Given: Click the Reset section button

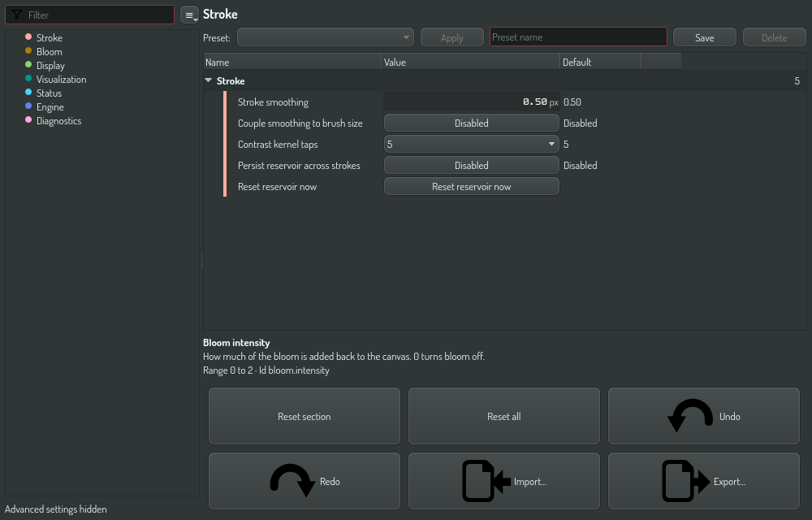Looking at the screenshot, I should pos(304,416).
